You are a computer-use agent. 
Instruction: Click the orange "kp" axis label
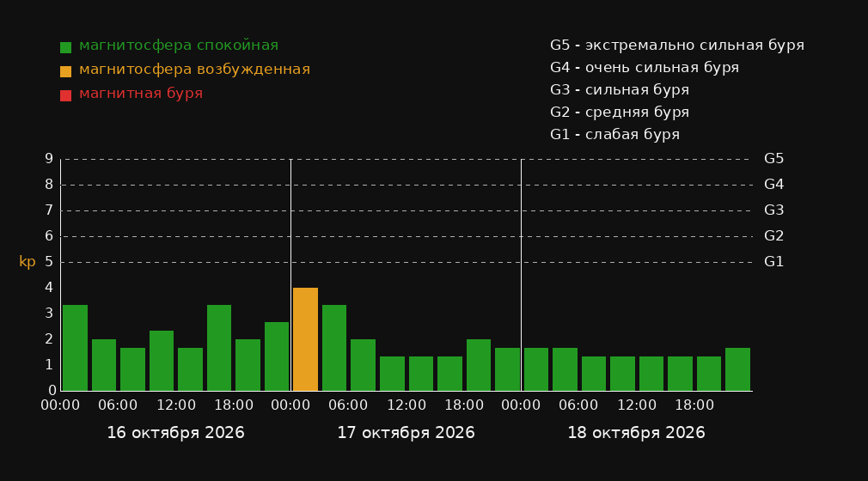pos(28,262)
